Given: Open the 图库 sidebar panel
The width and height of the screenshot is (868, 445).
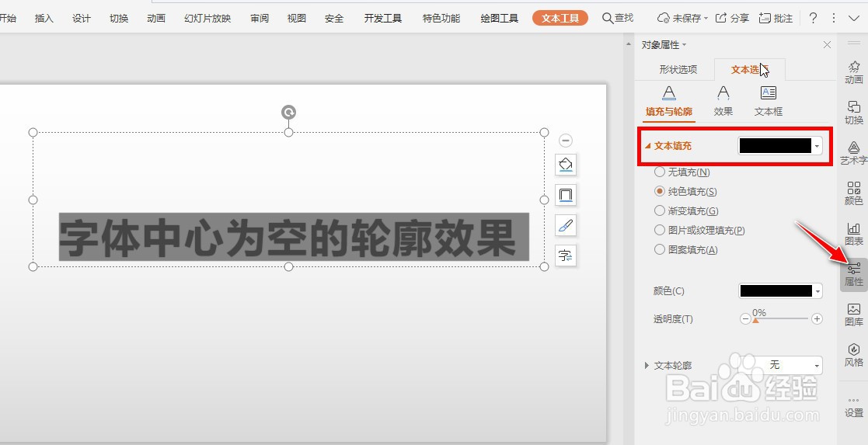Looking at the screenshot, I should click(853, 315).
